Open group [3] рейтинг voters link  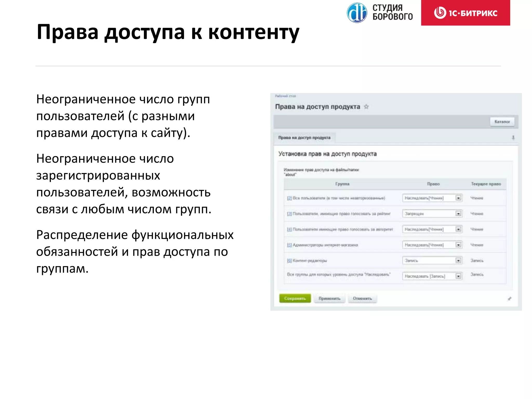289,214
